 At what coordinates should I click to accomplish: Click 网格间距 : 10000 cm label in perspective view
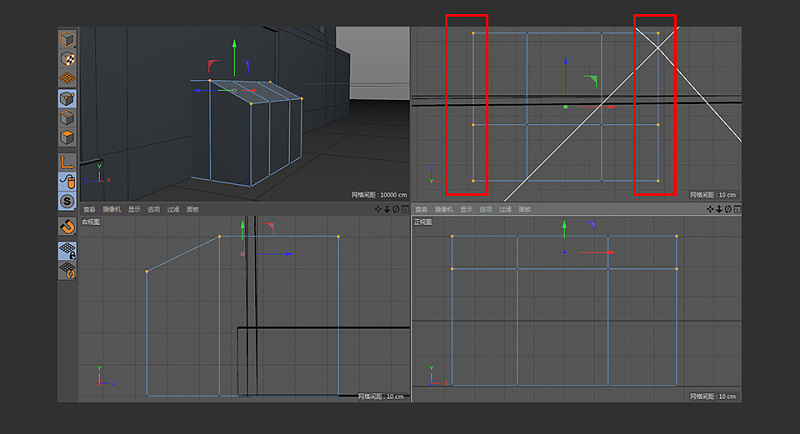click(x=379, y=195)
